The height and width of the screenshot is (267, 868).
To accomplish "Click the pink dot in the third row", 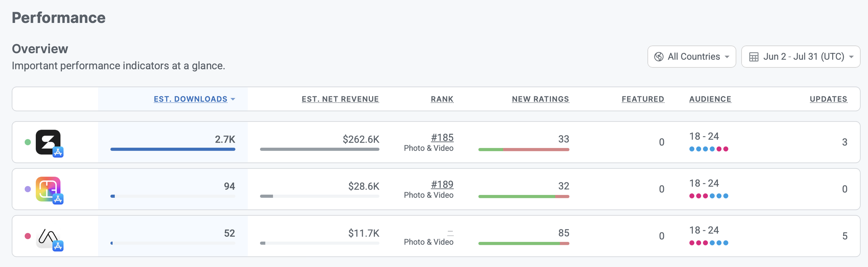I will [x=28, y=236].
